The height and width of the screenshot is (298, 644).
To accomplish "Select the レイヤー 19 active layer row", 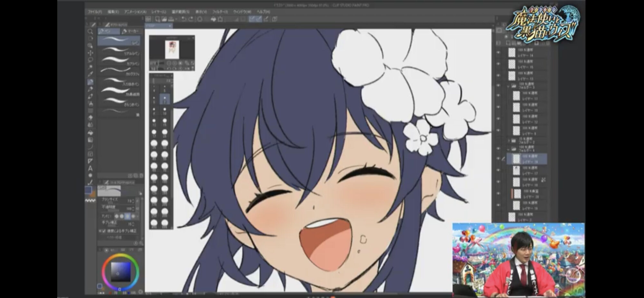I will (527, 159).
